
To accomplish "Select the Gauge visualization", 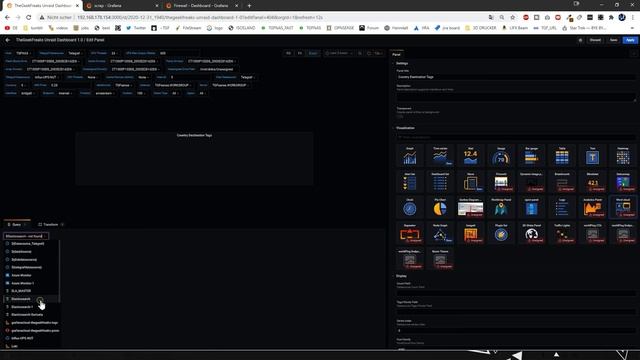I will click(501, 156).
